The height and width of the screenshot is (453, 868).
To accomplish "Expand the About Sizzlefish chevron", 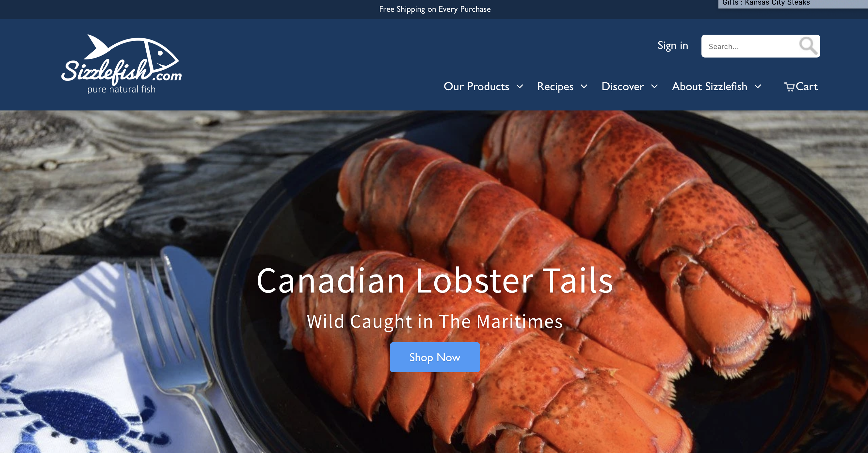I will (758, 87).
